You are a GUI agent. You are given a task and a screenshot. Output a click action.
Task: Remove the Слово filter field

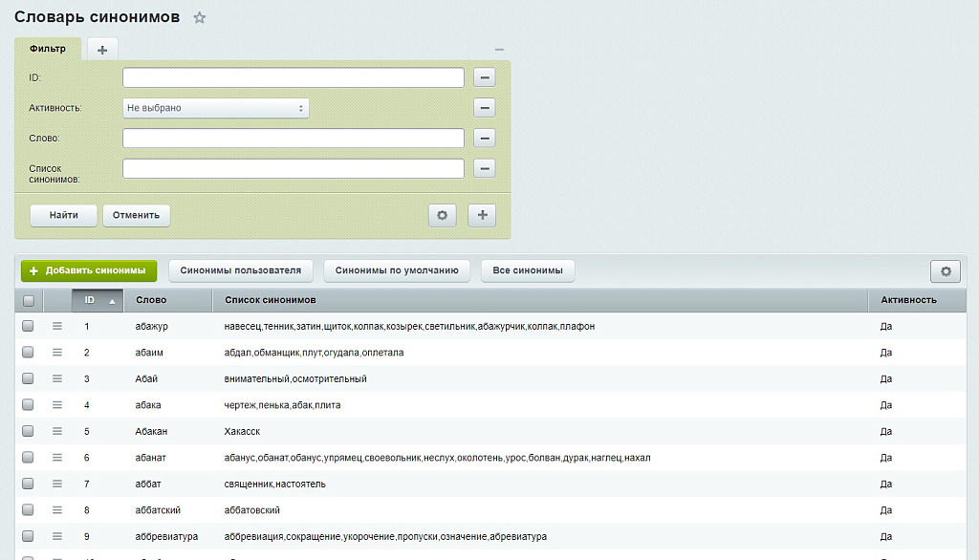(x=485, y=139)
